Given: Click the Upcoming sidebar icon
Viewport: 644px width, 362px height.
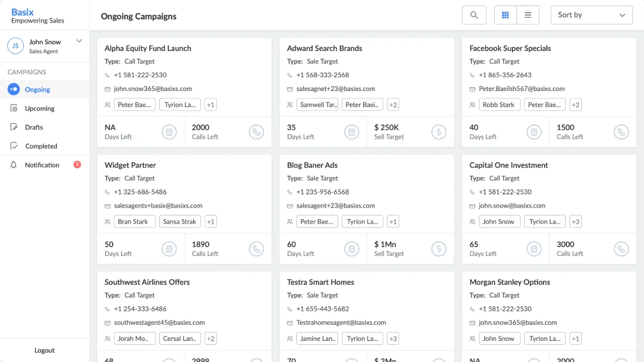Looking at the screenshot, I should (13, 108).
